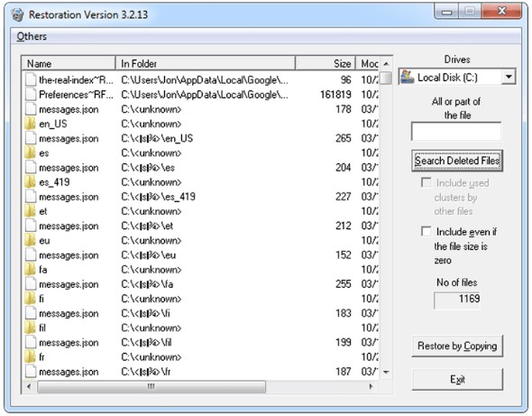Click the file icon of the-real-index entry
Viewport: 532px width, 416px height.
coord(31,80)
